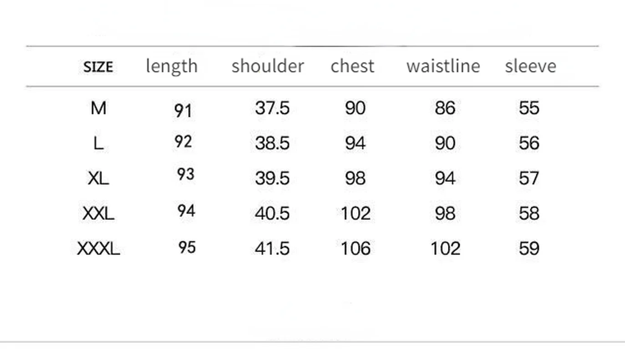This screenshot has width=625, height=364.
Task: Select chest value 98 in XL row
Action: coord(355,178)
